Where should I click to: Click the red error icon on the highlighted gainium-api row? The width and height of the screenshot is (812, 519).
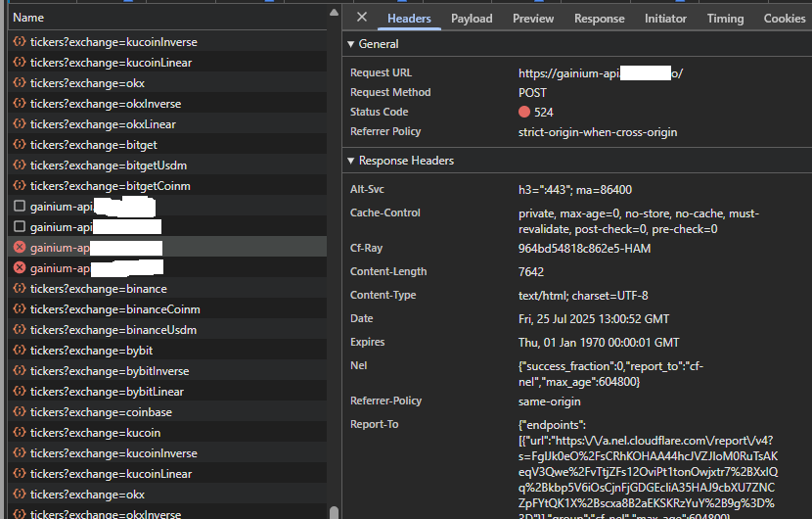pos(20,248)
